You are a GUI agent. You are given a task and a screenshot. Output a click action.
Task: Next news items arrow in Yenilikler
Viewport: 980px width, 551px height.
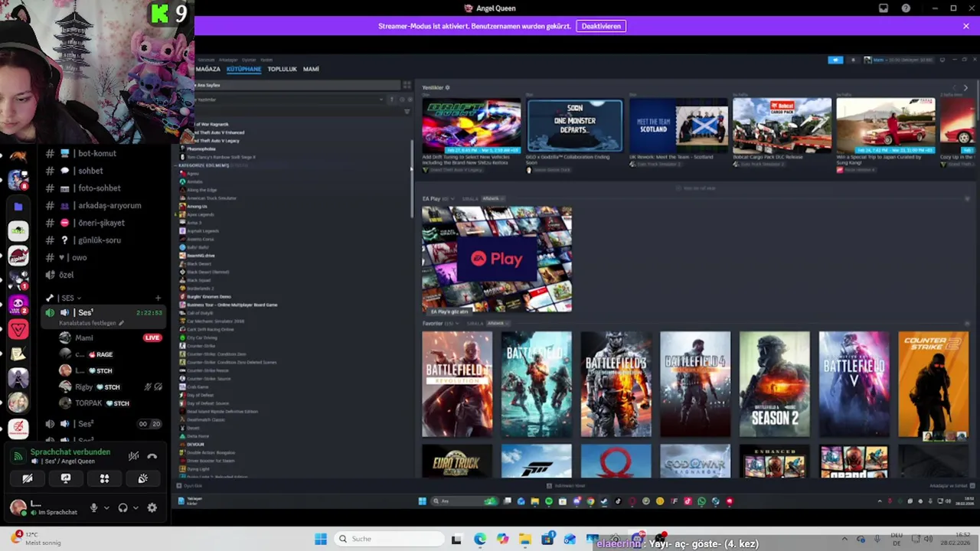[x=965, y=88]
